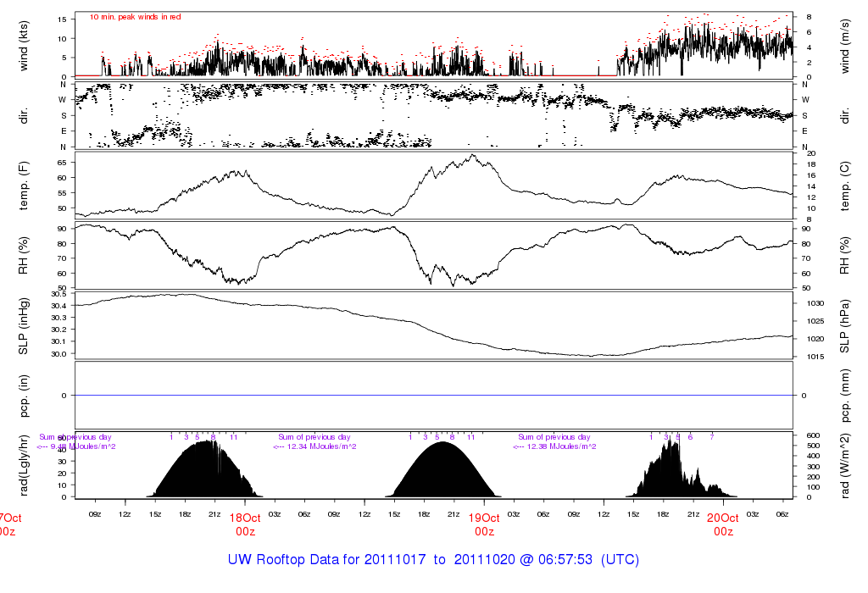Click the '65' tick on the temp. (F) axis
Screen dimensions: 868x593
point(61,163)
